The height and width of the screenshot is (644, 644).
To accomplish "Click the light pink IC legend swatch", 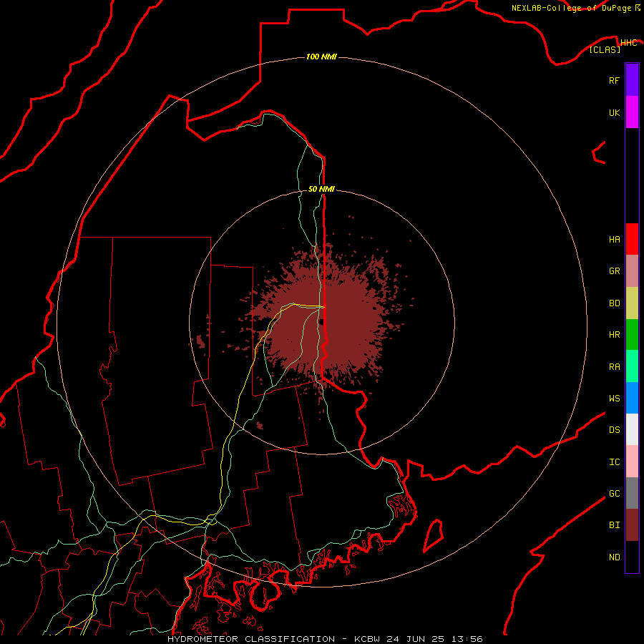I will [x=632, y=462].
